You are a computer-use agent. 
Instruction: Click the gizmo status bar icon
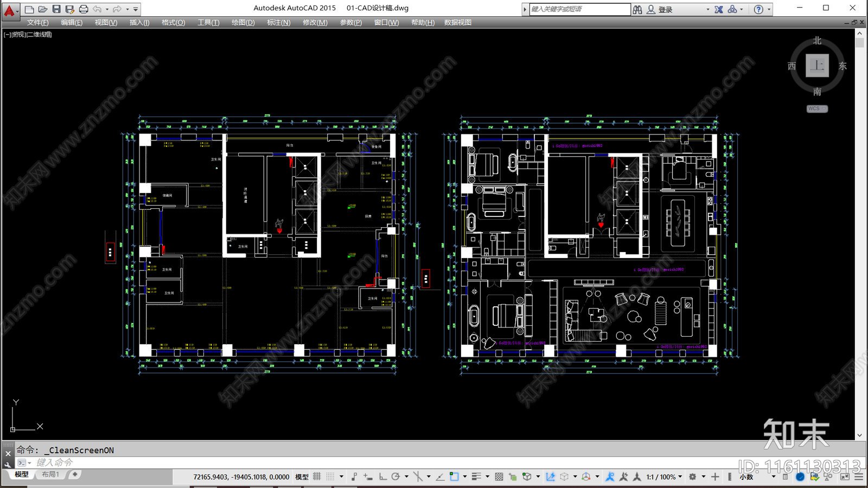(586, 477)
